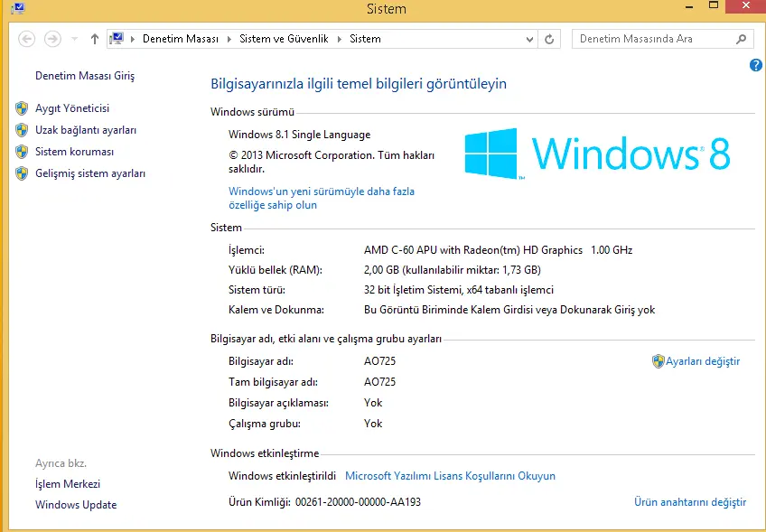Viewport: 766px width, 532px height.
Task: Open the address bar history dropdown
Action: point(529,39)
